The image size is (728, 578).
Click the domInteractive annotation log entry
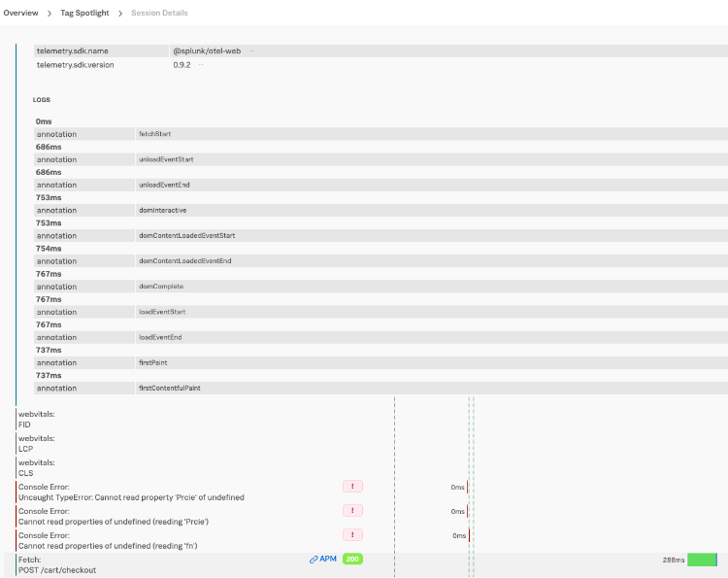tap(162, 210)
